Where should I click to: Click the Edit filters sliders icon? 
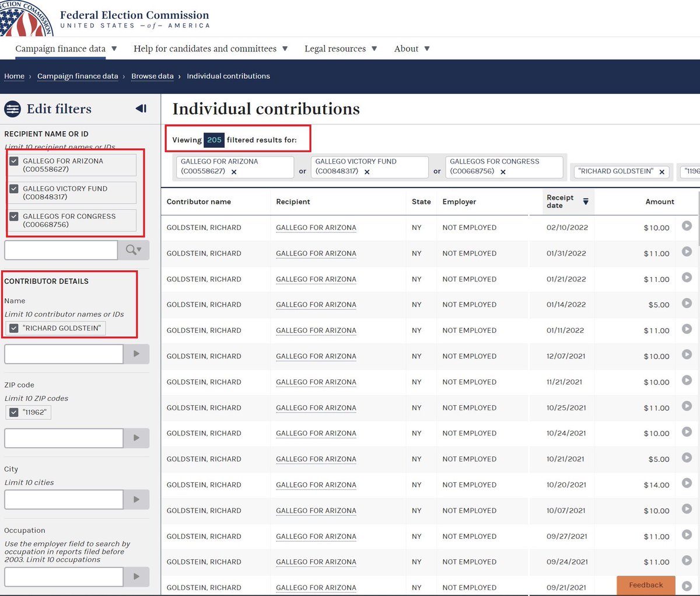click(x=12, y=109)
